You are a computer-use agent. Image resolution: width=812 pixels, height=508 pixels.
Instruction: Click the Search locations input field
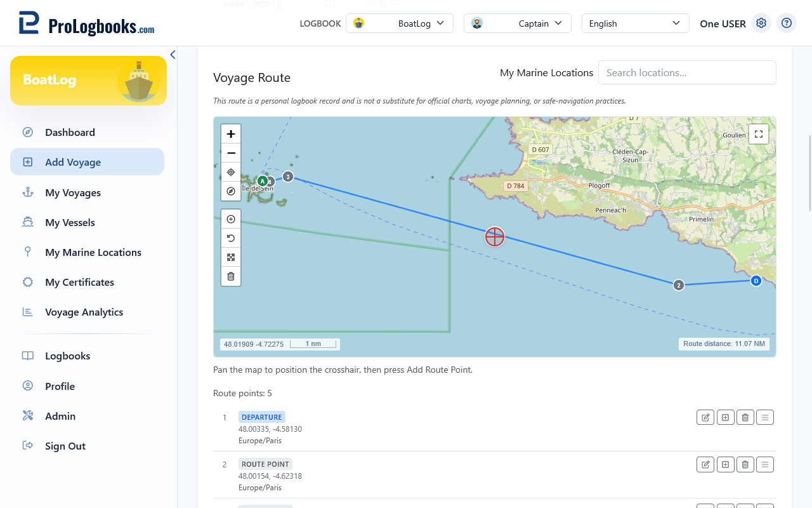pyautogui.click(x=687, y=72)
